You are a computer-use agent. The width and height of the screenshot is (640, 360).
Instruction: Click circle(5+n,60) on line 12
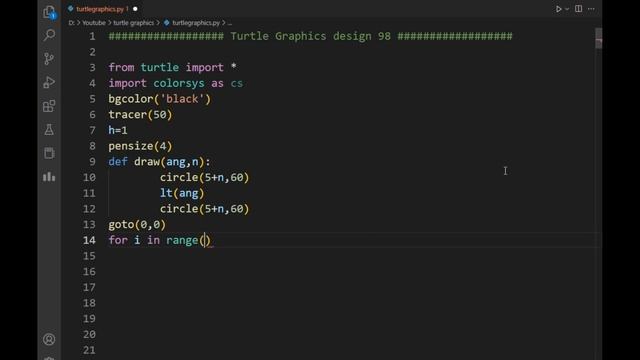(x=204, y=209)
